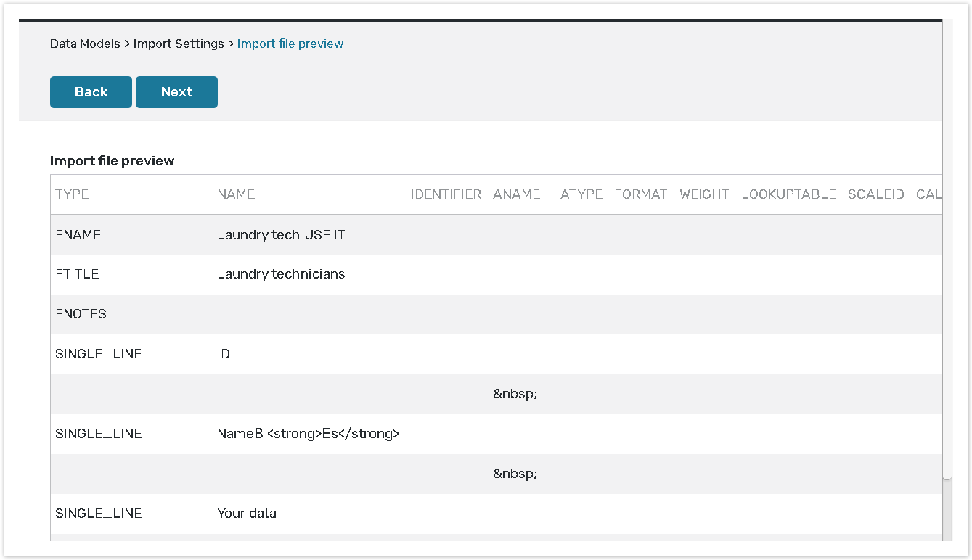Click the IDENTIFIER column header

446,194
